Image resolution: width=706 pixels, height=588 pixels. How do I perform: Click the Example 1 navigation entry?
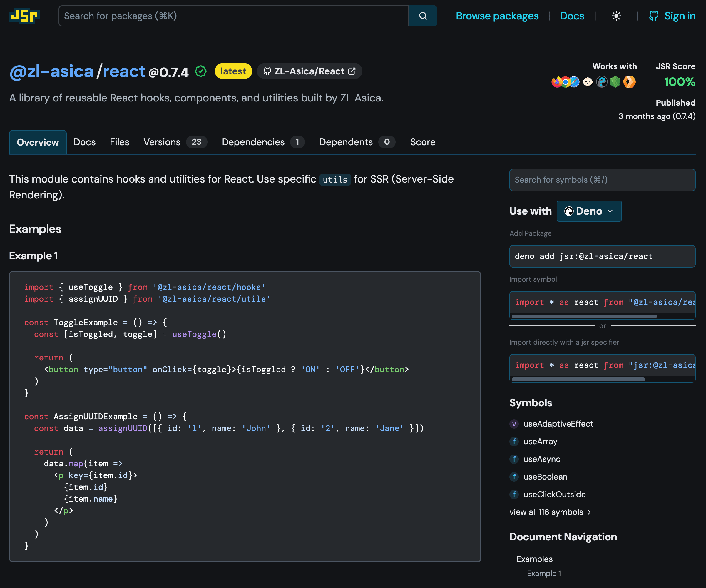[x=544, y=574]
